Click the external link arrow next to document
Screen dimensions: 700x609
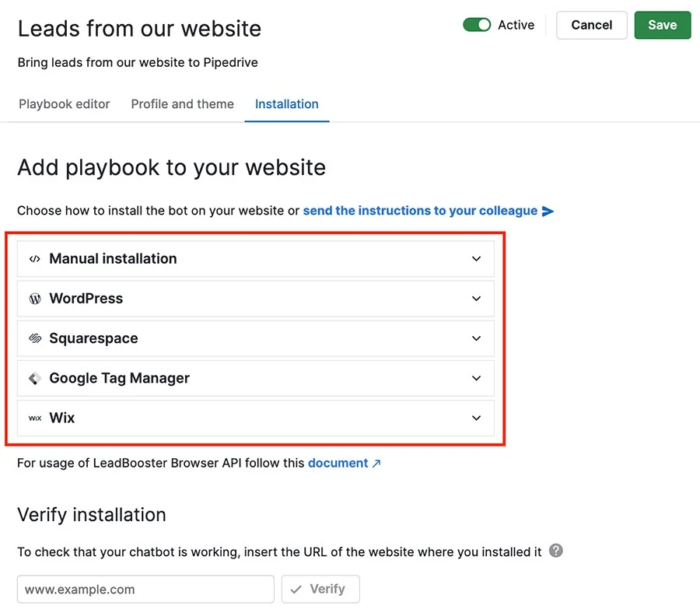click(x=376, y=464)
